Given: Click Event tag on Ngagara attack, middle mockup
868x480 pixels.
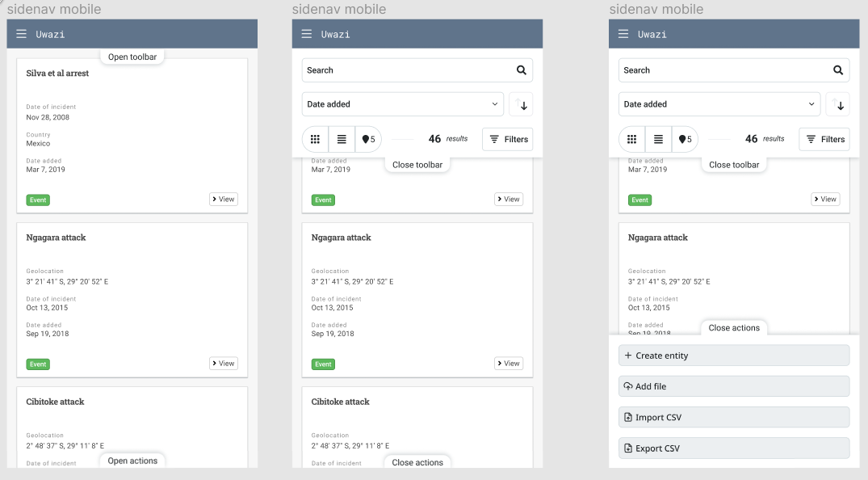Looking at the screenshot, I should pos(323,364).
